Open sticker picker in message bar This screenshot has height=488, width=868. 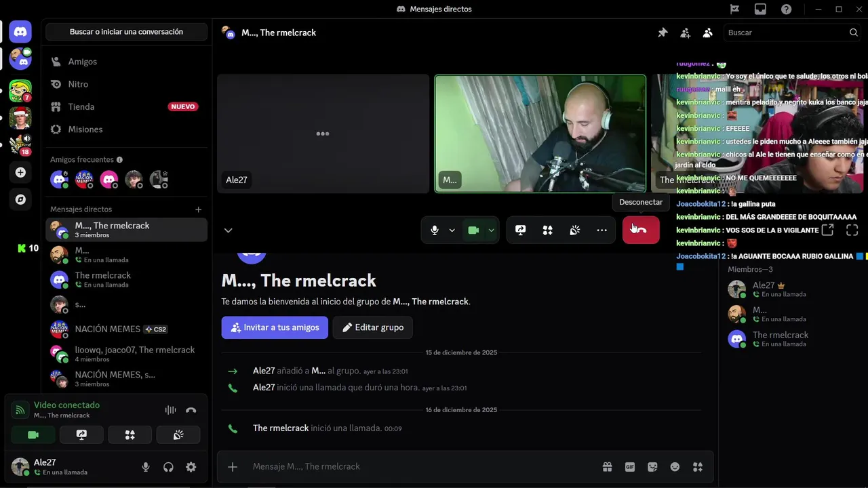click(652, 466)
